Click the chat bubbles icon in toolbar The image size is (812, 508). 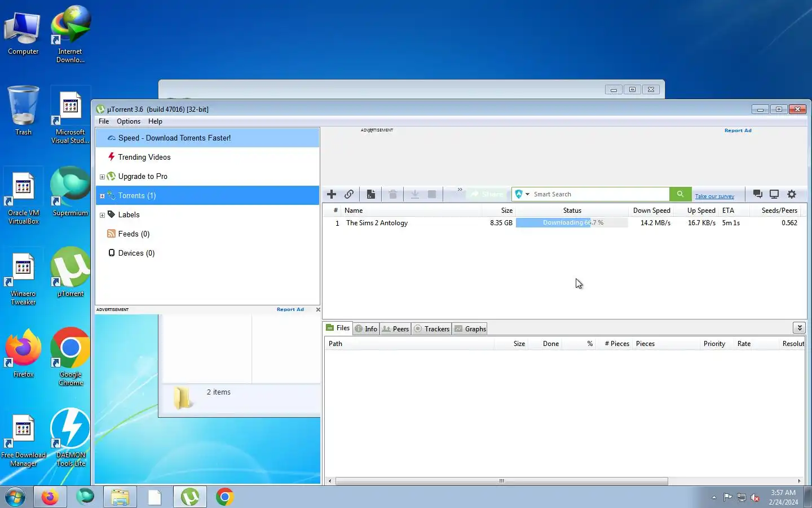(758, 194)
